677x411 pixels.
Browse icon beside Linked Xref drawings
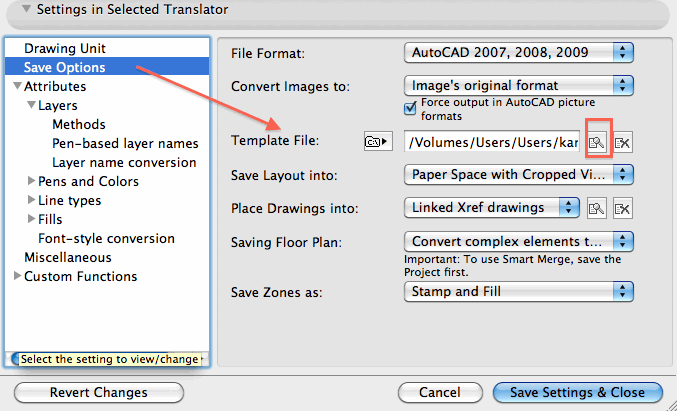[x=597, y=209]
